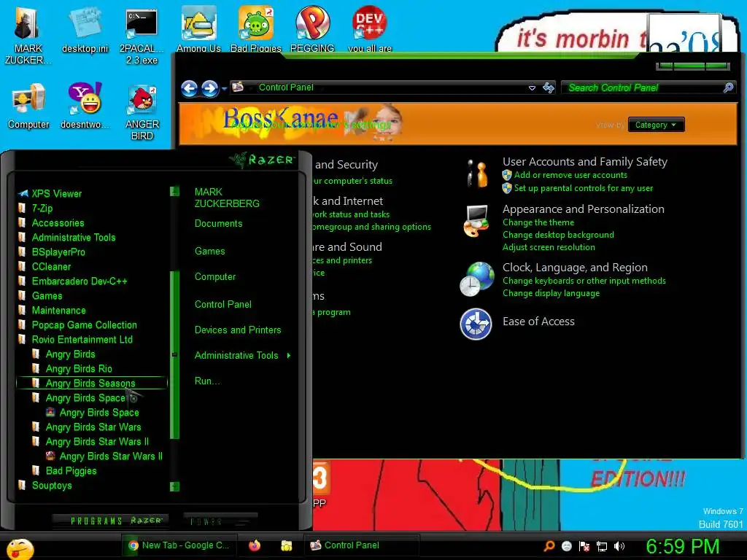Click the search magnifier in Control Panel
747x560 pixels.
(x=728, y=87)
